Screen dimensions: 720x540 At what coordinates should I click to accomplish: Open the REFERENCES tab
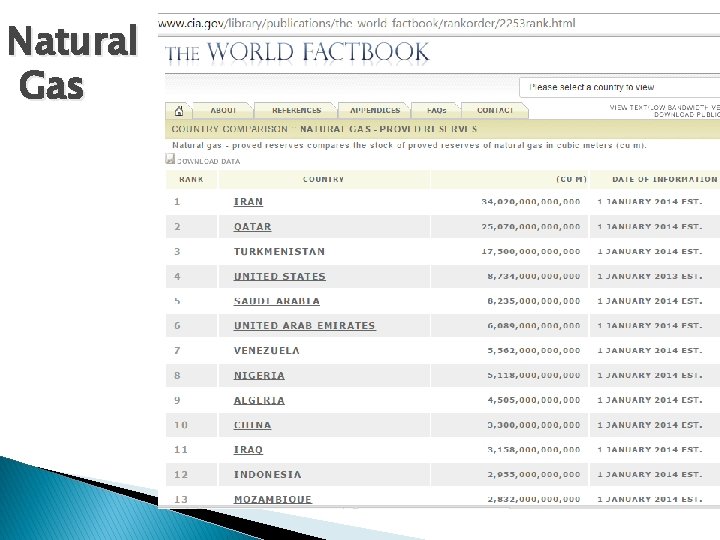click(296, 111)
